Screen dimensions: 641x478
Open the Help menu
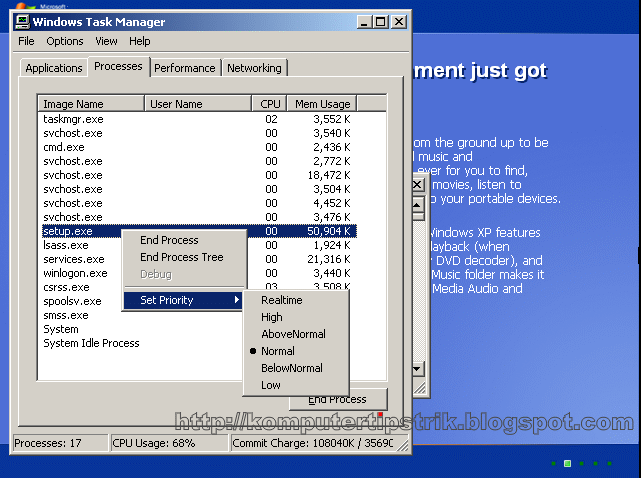pos(139,41)
